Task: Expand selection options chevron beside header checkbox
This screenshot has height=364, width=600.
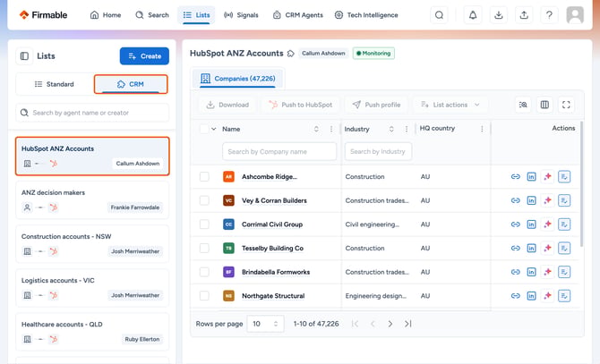Action: click(214, 129)
